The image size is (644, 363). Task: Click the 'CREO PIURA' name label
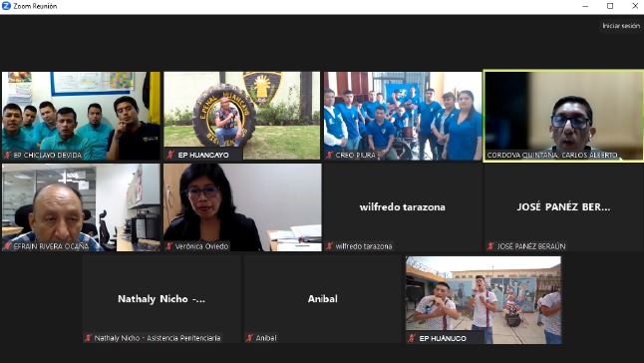tap(356, 155)
